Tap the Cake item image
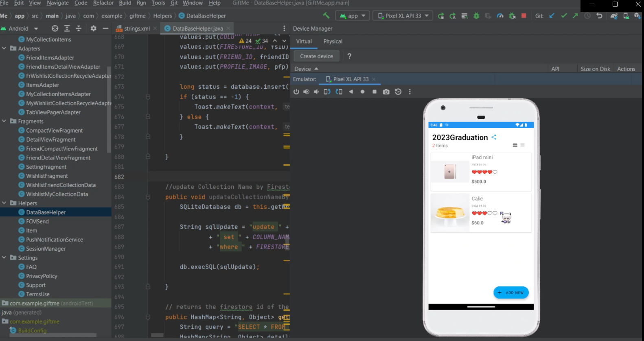 point(450,213)
